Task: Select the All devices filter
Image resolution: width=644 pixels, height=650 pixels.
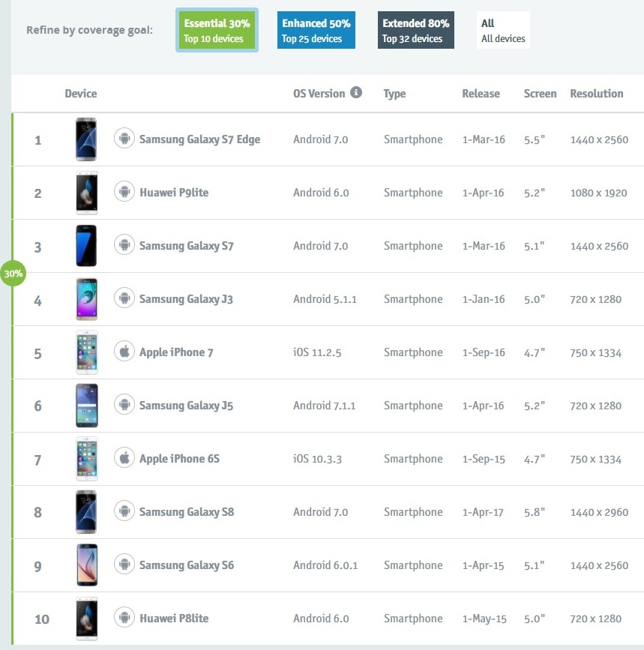Action: tap(503, 30)
